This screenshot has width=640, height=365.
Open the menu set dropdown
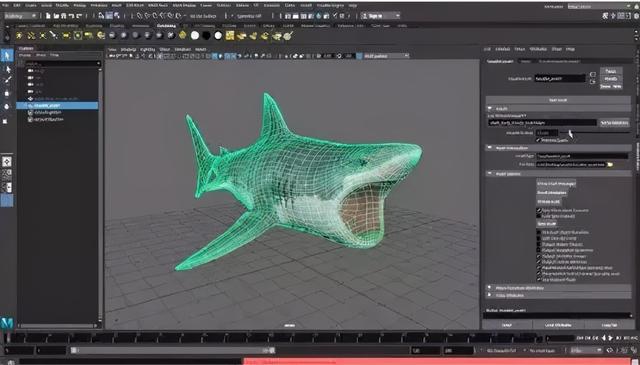[20, 16]
